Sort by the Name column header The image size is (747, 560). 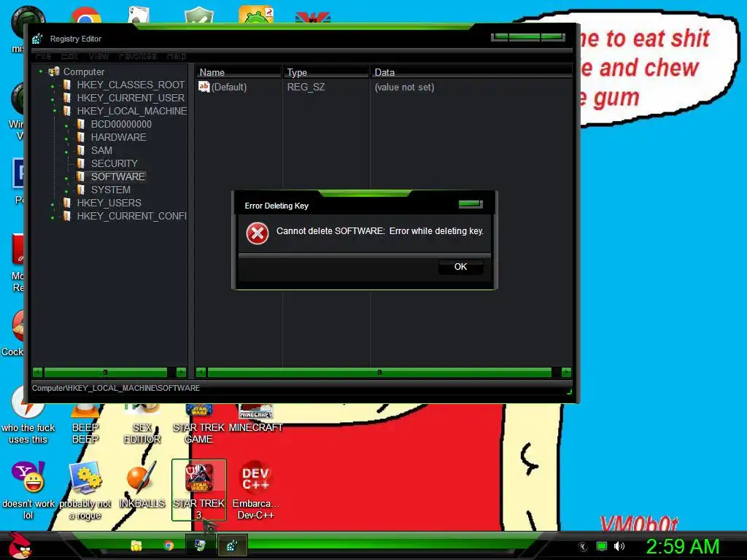pyautogui.click(x=239, y=72)
